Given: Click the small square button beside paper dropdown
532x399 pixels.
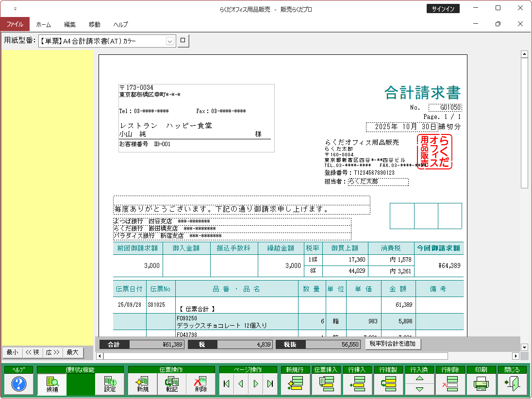Looking at the screenshot, I should coord(183,41).
